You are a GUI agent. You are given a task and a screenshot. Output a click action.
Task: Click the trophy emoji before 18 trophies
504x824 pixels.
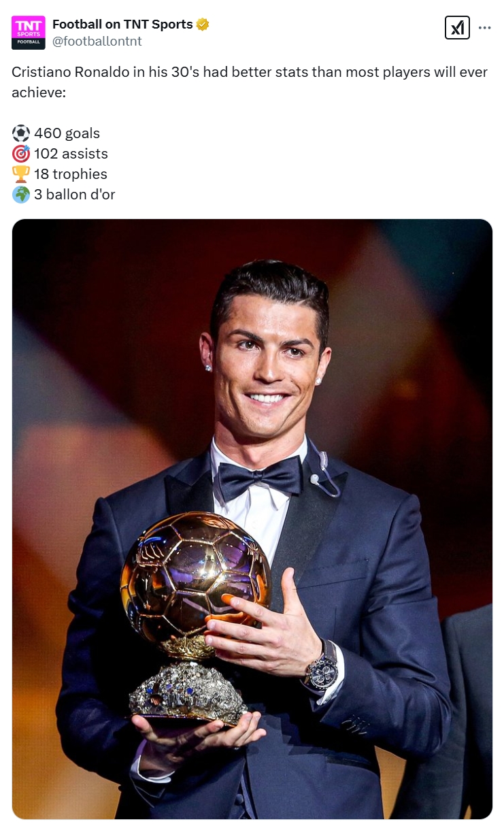point(21,174)
